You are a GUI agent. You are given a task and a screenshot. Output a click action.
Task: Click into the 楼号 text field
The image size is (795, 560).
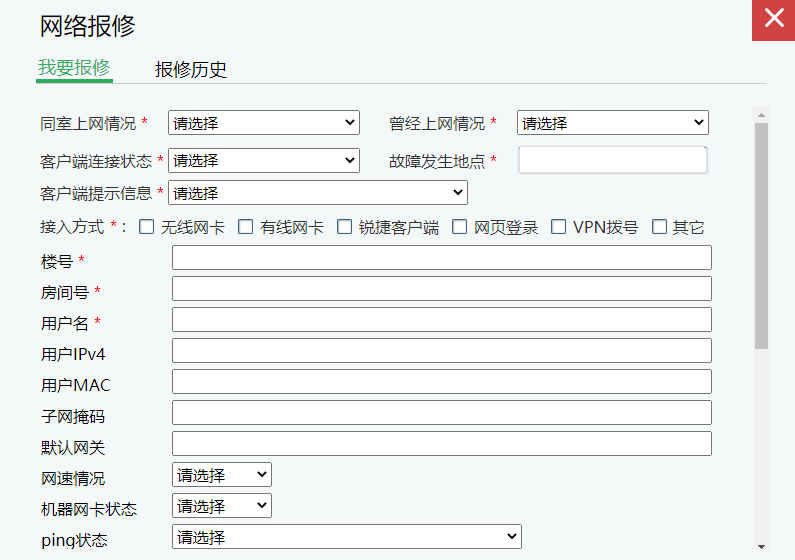442,257
